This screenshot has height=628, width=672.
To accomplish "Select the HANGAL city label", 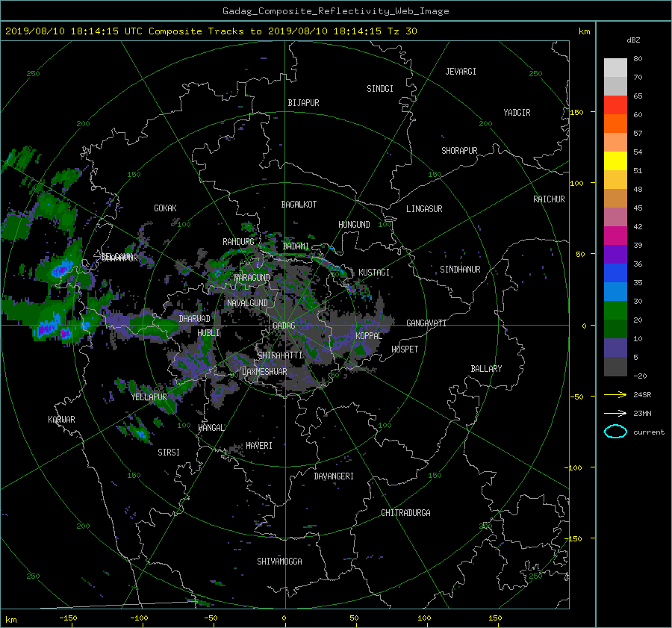I will point(211,428).
